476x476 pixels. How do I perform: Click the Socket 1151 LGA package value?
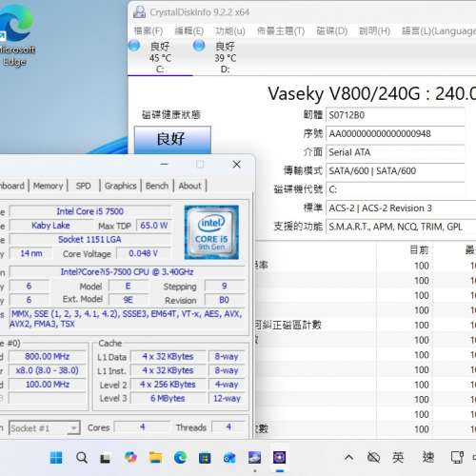(x=90, y=239)
